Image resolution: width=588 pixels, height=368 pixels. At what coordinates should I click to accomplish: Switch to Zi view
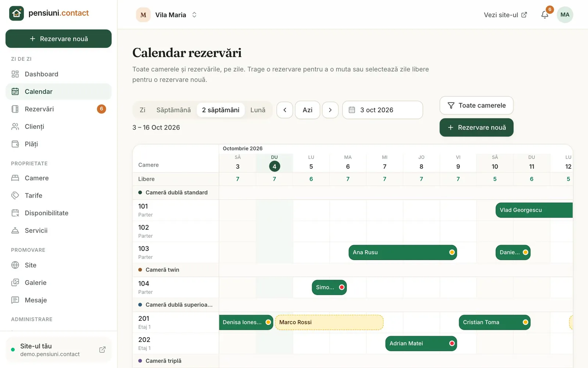click(143, 110)
